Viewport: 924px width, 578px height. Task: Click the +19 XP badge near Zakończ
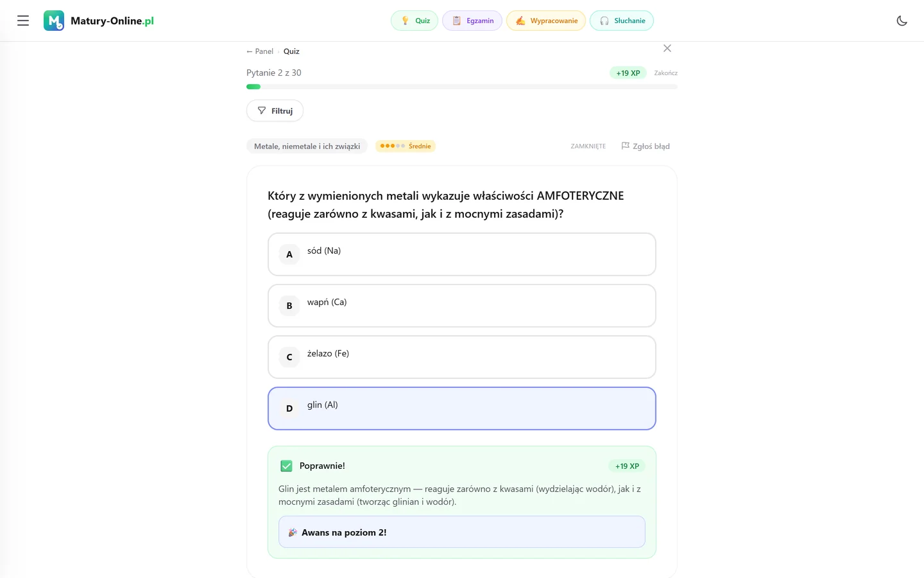[x=628, y=73]
